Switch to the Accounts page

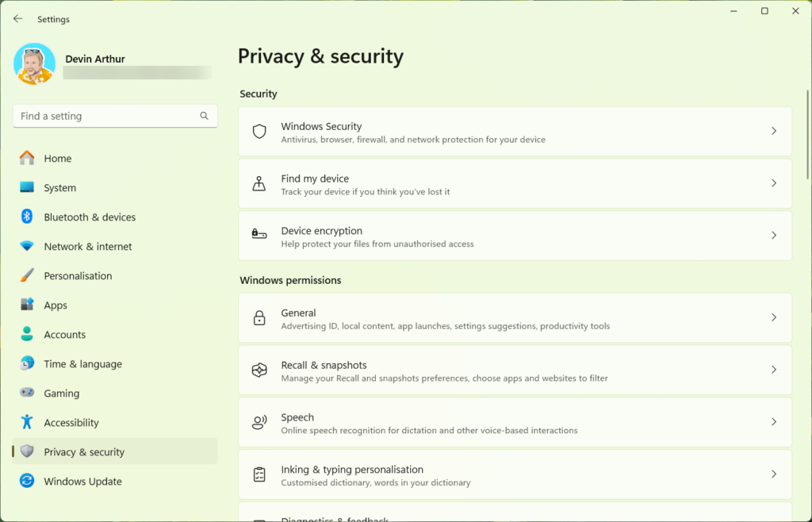pyautogui.click(x=64, y=335)
